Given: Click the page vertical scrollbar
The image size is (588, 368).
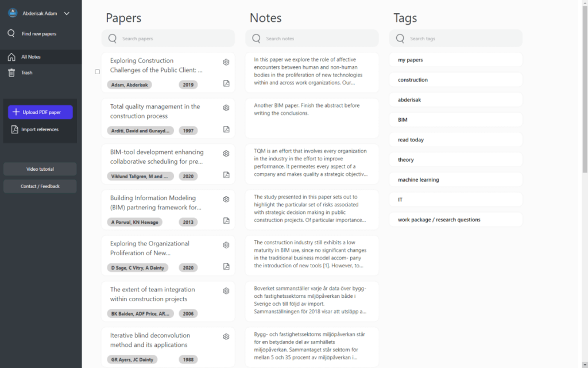Looking at the screenshot, I should pos(585,88).
